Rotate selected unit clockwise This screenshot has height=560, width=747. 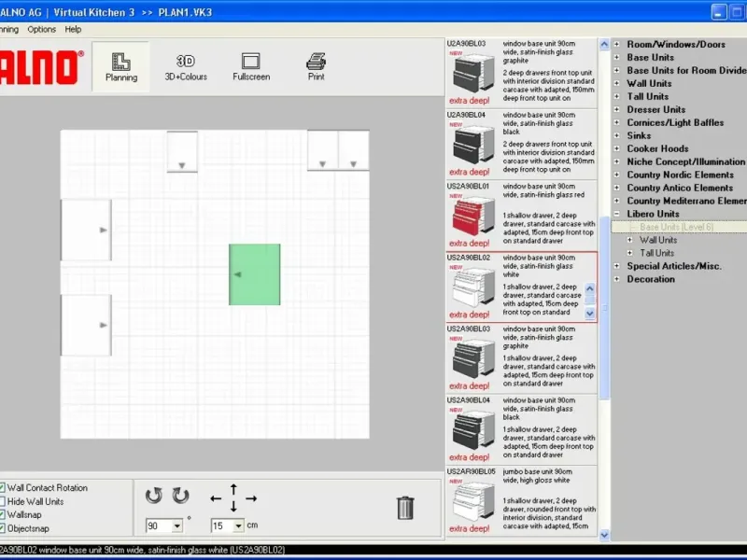tap(180, 496)
